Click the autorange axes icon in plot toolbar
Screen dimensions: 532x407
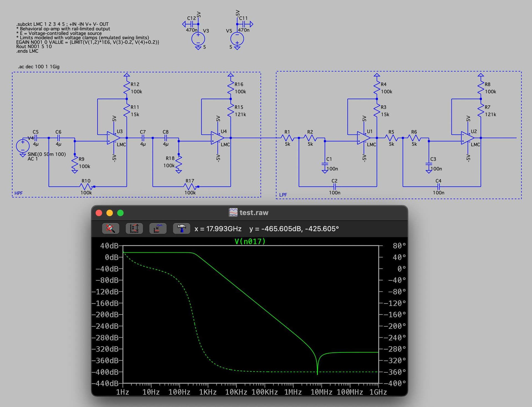(134, 229)
